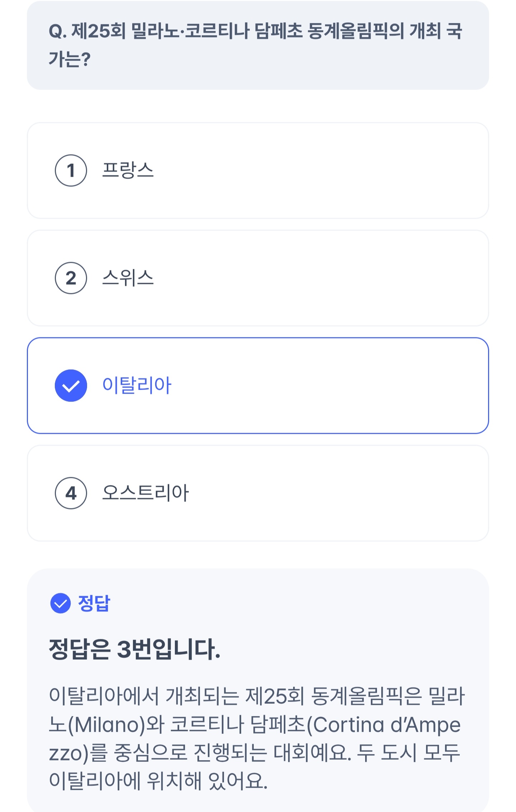Click the explanation's last line '이탈리아에 위치해 있어요'
The width and height of the screenshot is (516, 812).
coord(158,781)
